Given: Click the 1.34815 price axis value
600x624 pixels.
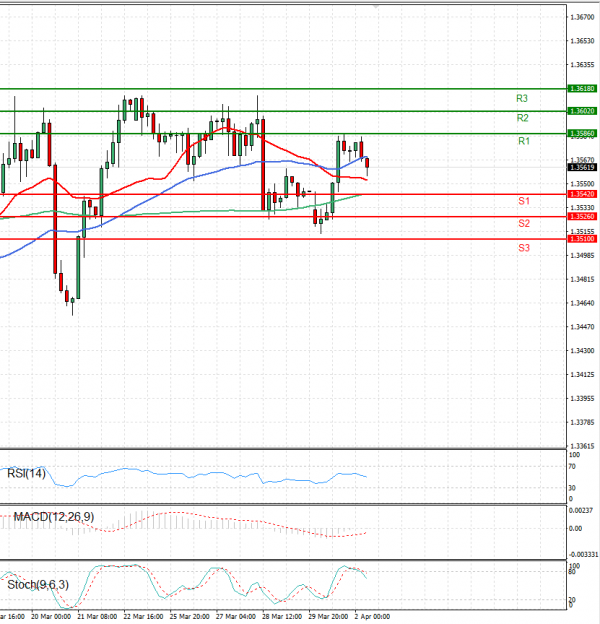Looking at the screenshot, I should [x=582, y=279].
